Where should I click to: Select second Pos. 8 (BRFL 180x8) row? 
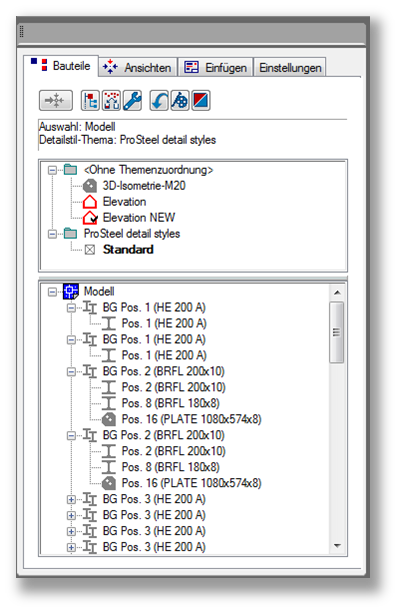point(171,467)
